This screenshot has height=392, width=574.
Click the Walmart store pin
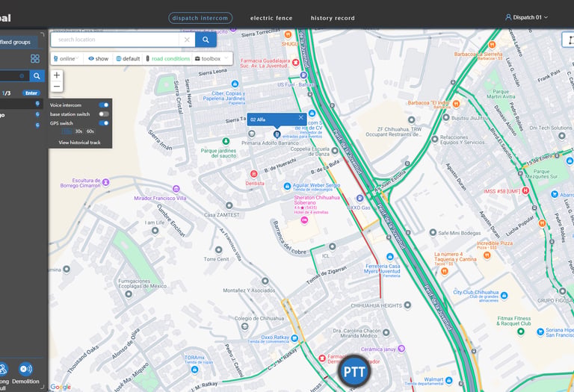448,380
